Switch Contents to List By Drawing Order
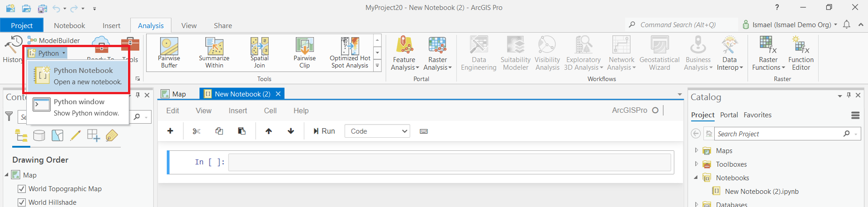868x207 pixels. tap(21, 135)
